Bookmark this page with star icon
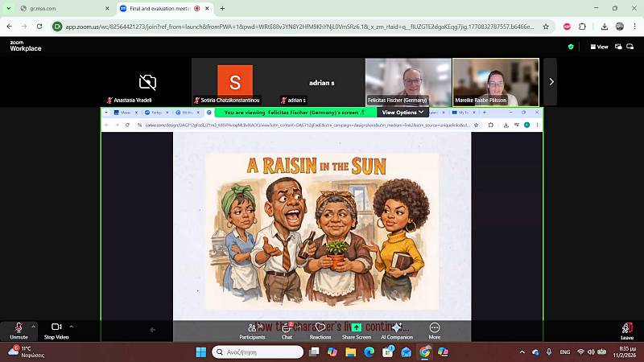Viewport: 644px width, 362px height. click(546, 26)
